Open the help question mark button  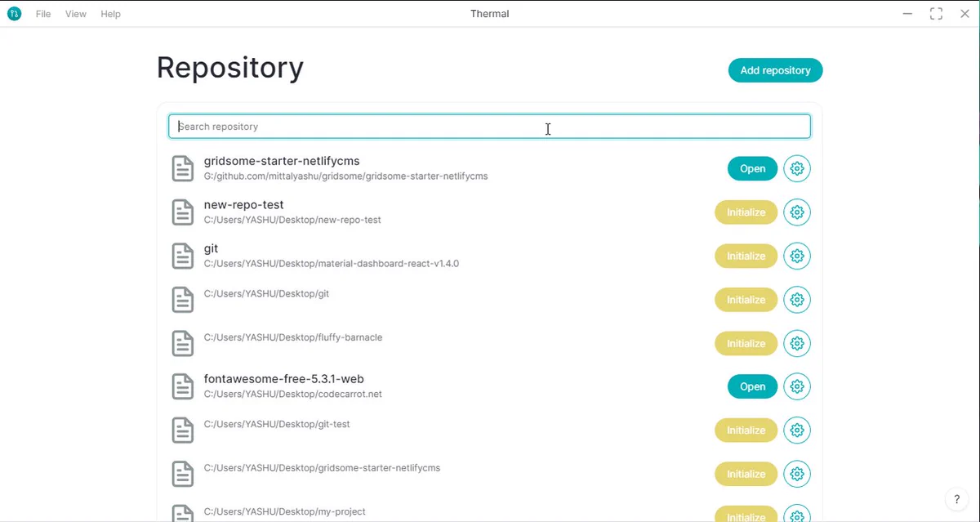(956, 500)
